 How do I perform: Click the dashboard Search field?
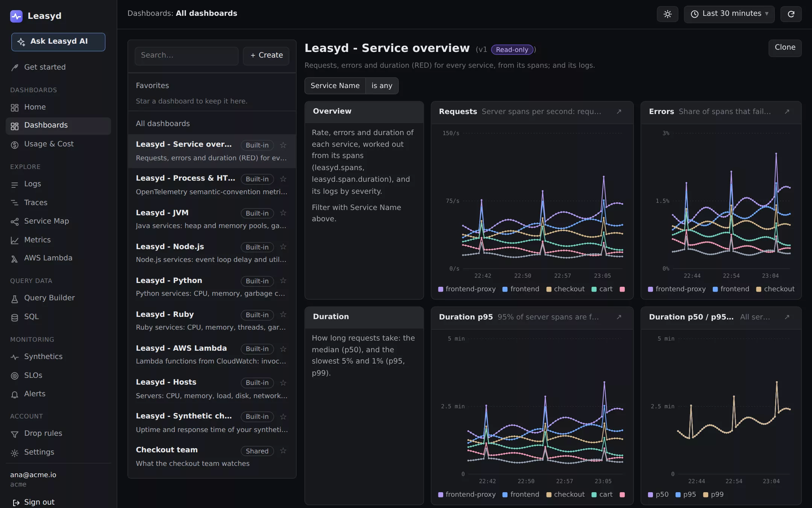[186, 56]
